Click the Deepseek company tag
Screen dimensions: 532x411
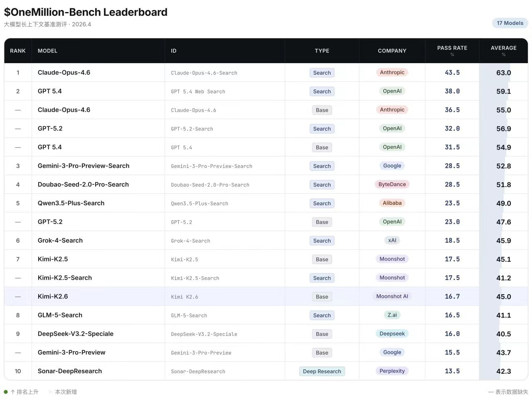pos(392,333)
